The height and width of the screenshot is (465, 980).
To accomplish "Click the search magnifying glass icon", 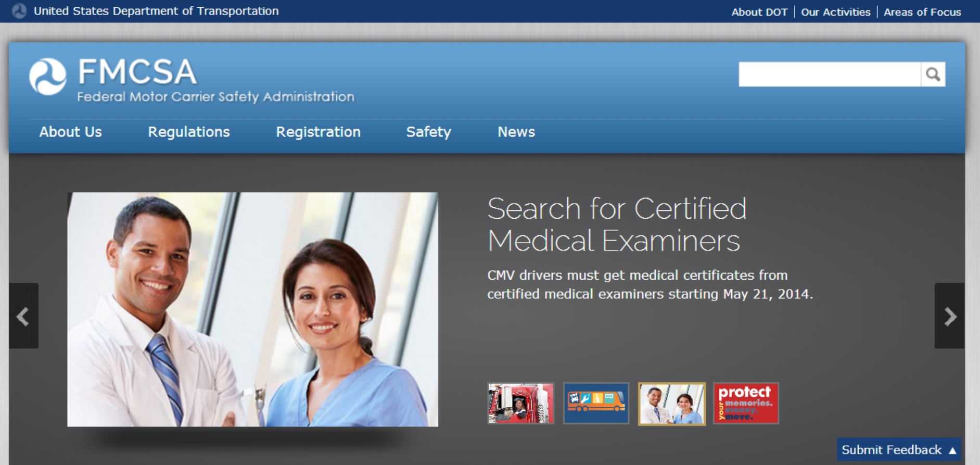I will pyautogui.click(x=933, y=74).
